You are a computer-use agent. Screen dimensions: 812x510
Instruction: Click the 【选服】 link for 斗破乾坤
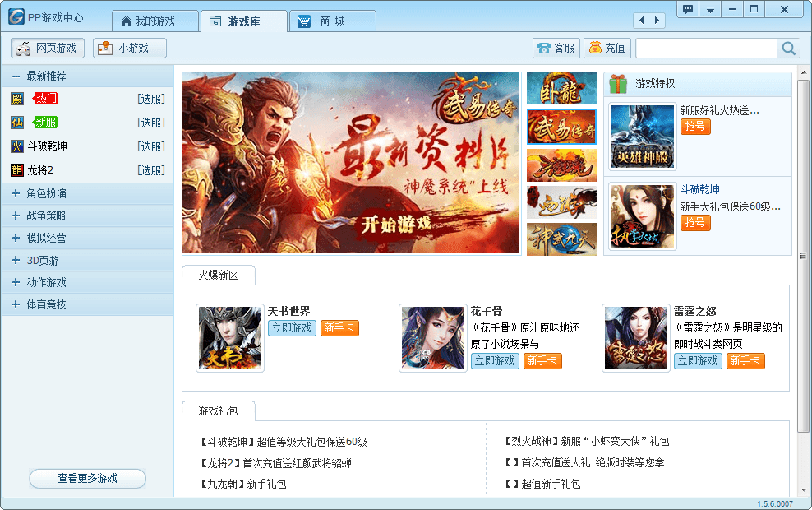[151, 146]
